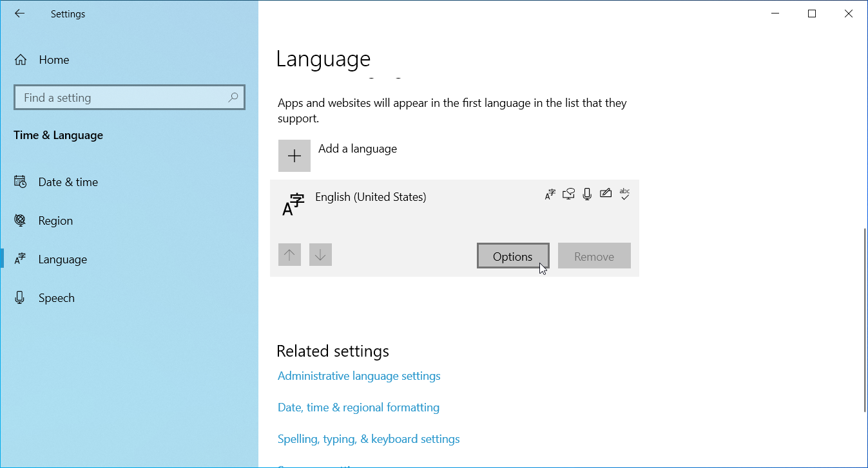Screen dimensions: 868x468
Task: Click the text-to-speech feature icon
Action: pyautogui.click(x=568, y=194)
